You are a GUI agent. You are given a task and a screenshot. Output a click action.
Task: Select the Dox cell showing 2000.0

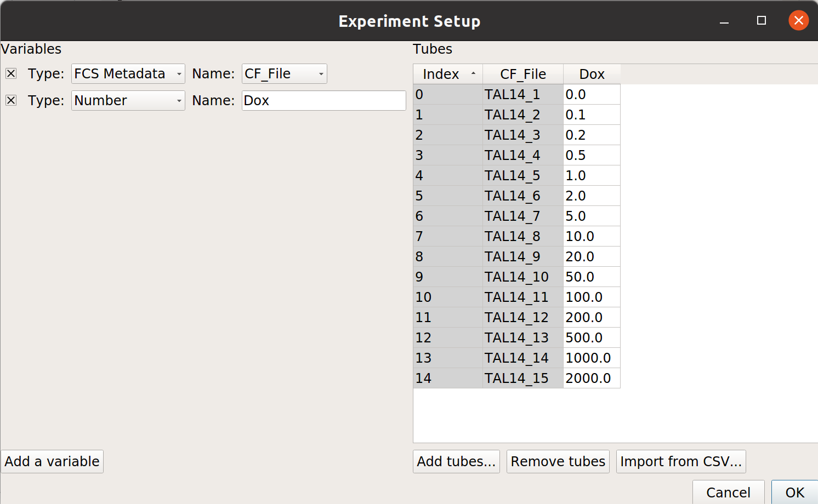tap(592, 378)
